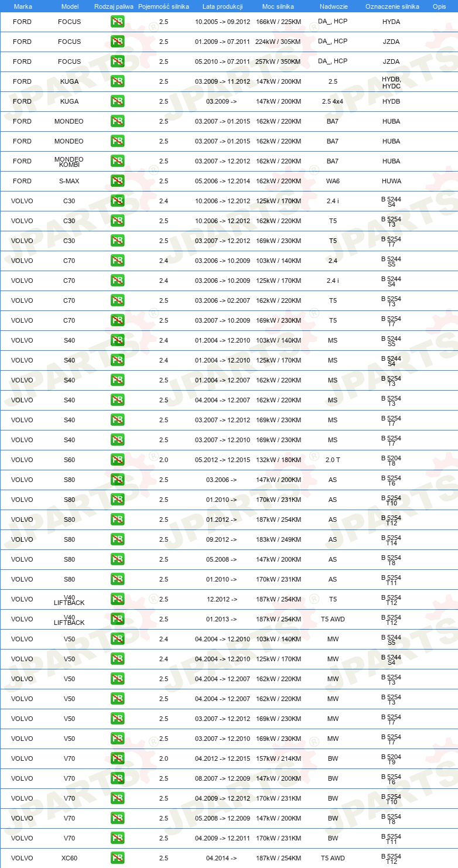Click fuel icon for Volvo V70 B 5254 T11
The image size is (458, 868).
click(x=117, y=838)
